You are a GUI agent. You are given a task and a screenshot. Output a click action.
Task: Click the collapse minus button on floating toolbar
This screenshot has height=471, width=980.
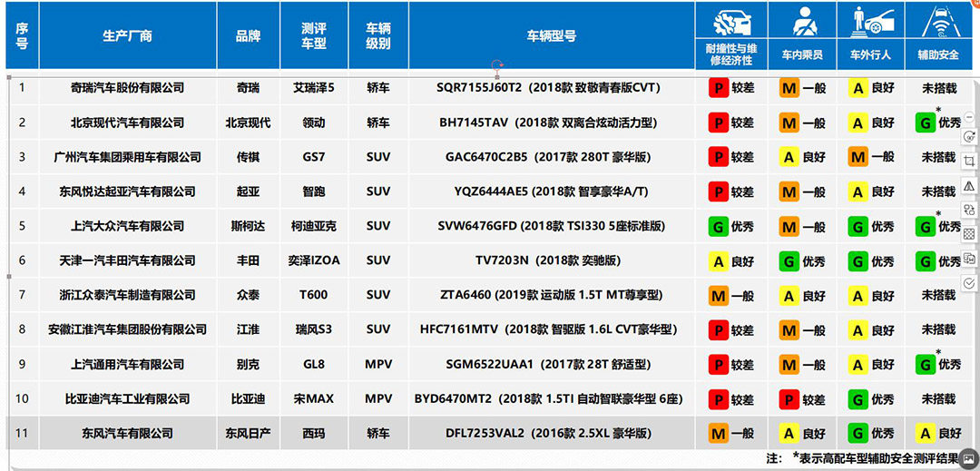click(969, 117)
